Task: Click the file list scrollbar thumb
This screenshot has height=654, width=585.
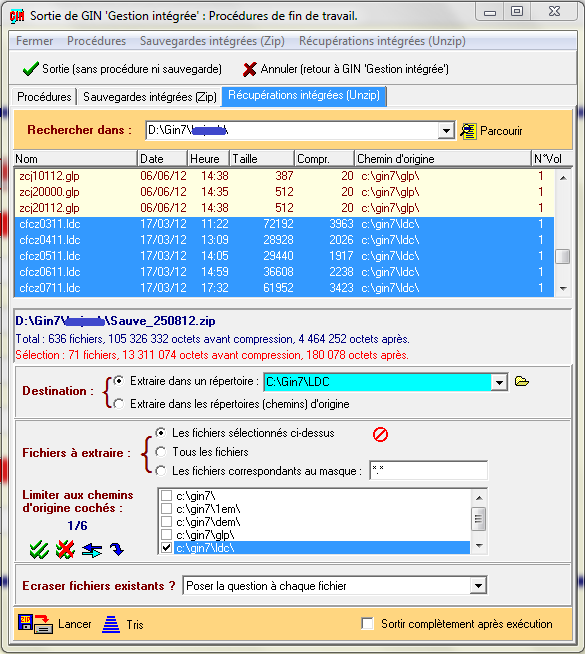Action: [x=563, y=256]
